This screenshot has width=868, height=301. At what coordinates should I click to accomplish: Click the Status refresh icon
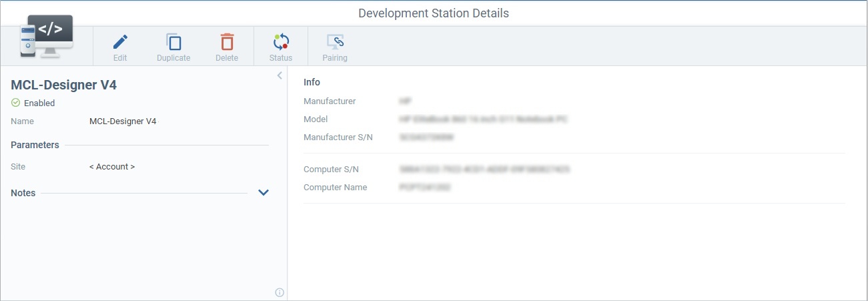tap(281, 43)
